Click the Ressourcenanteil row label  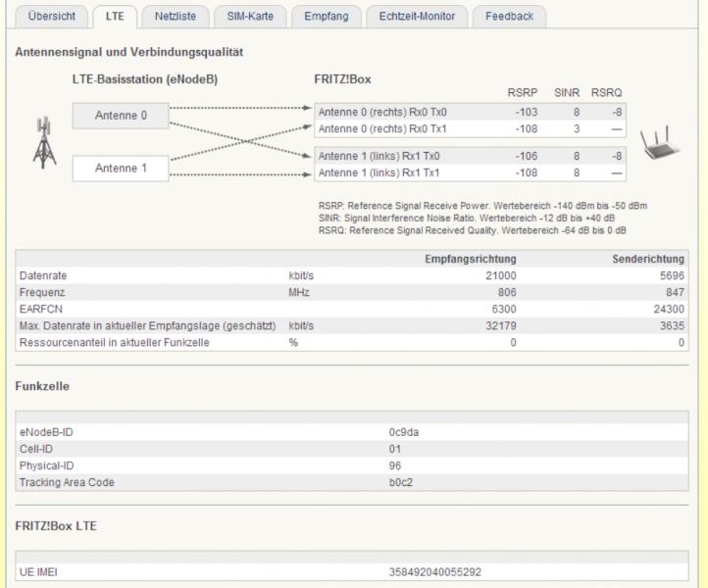tap(114, 343)
